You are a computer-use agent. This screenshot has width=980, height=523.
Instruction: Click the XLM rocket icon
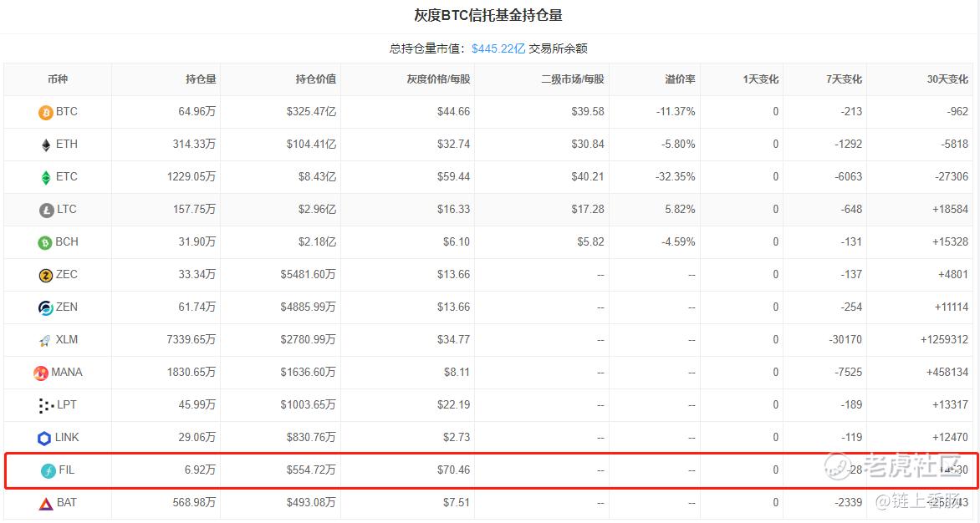tap(45, 341)
